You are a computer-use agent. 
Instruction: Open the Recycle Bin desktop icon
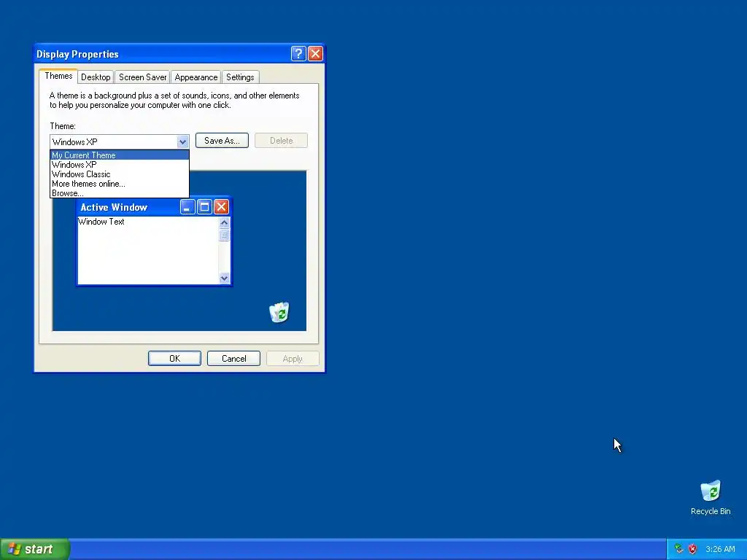[x=711, y=497]
